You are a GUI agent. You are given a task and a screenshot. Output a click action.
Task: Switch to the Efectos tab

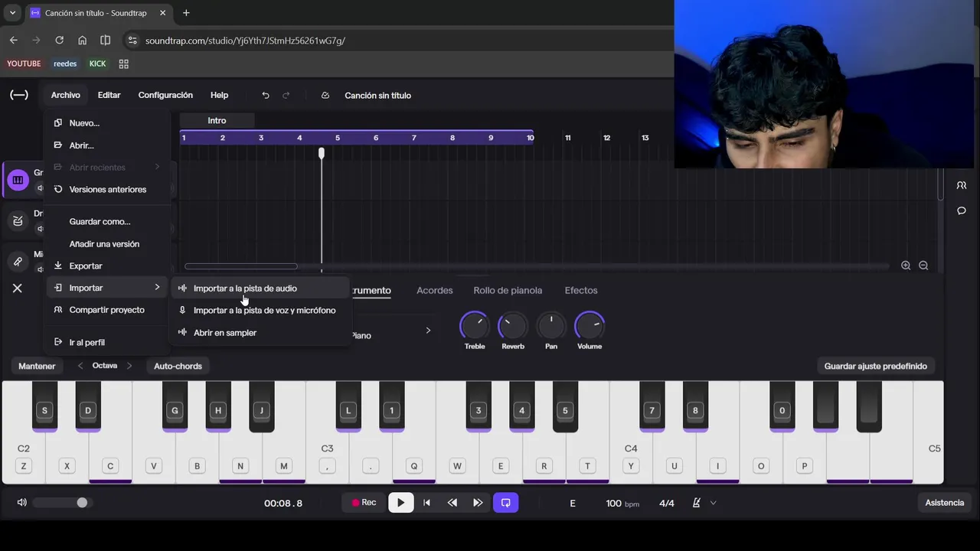[x=581, y=290]
